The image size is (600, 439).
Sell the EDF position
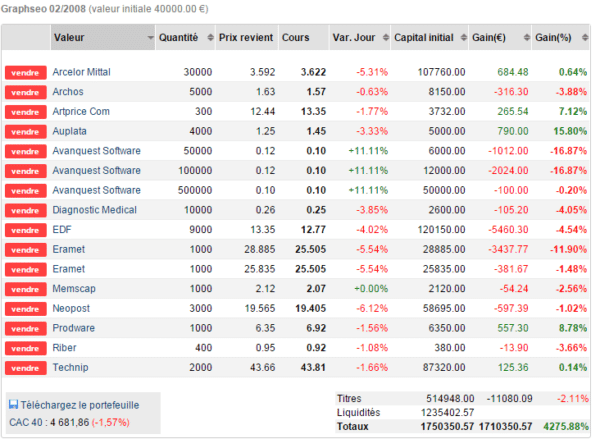pyautogui.click(x=26, y=230)
